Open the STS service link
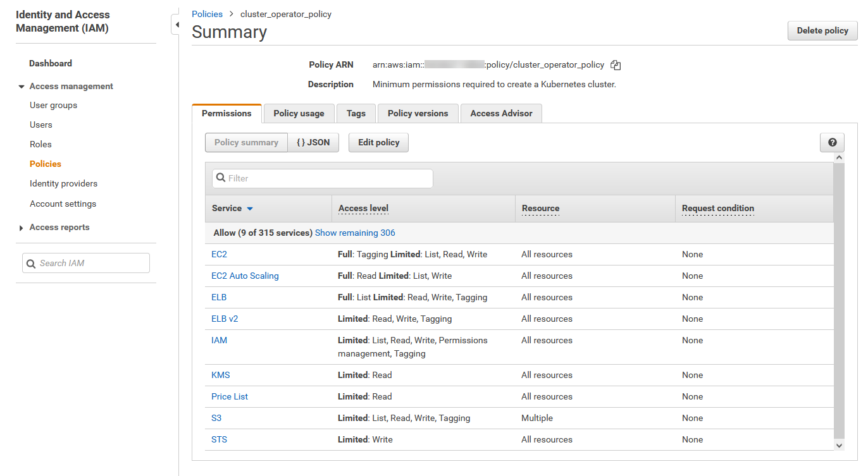Viewport: 868px width, 476px height. tap(219, 440)
